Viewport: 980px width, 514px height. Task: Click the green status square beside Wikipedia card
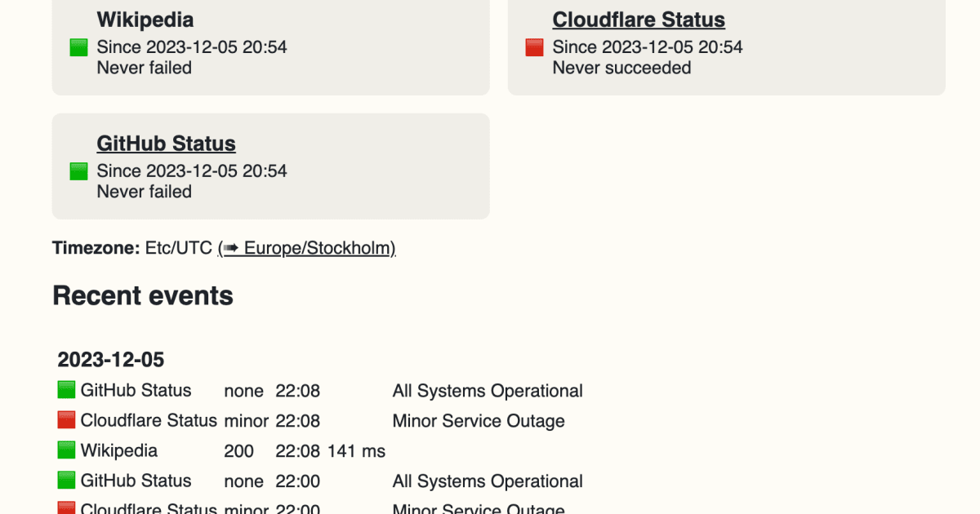coord(78,47)
